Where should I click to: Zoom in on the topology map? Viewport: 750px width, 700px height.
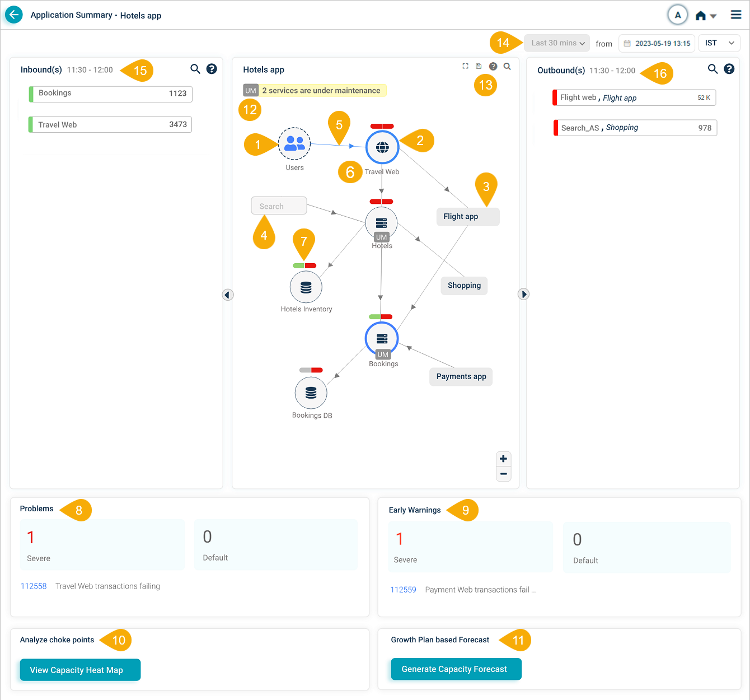click(503, 459)
